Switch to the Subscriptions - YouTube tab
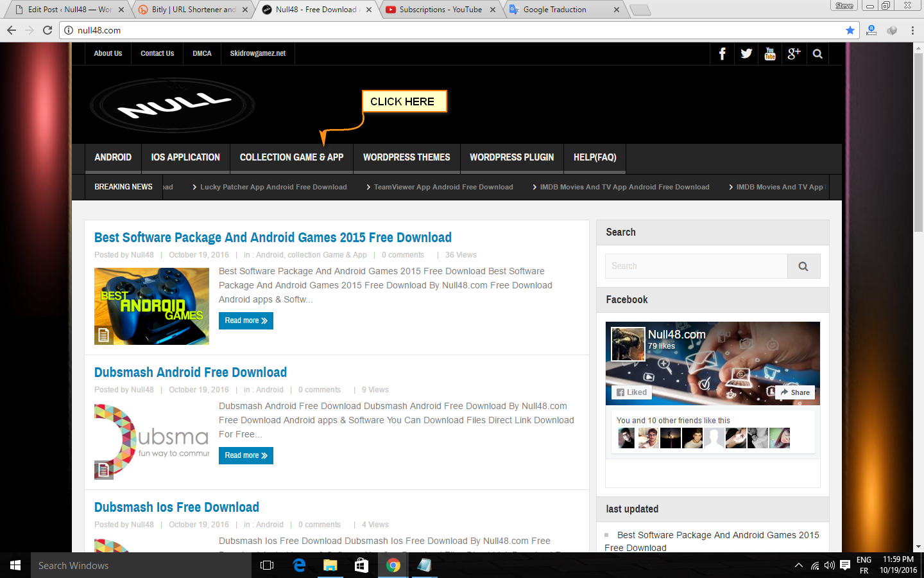 441,10
